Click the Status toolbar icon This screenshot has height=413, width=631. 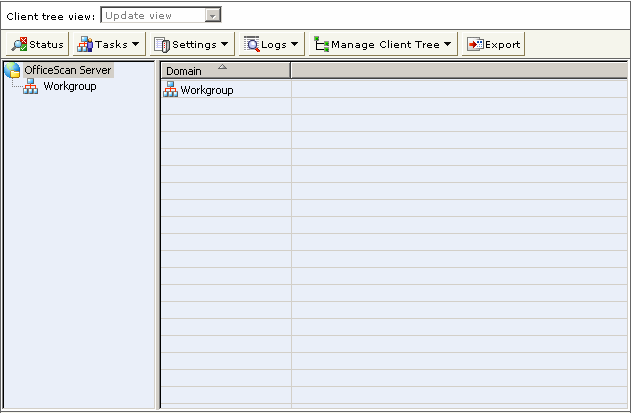19,44
